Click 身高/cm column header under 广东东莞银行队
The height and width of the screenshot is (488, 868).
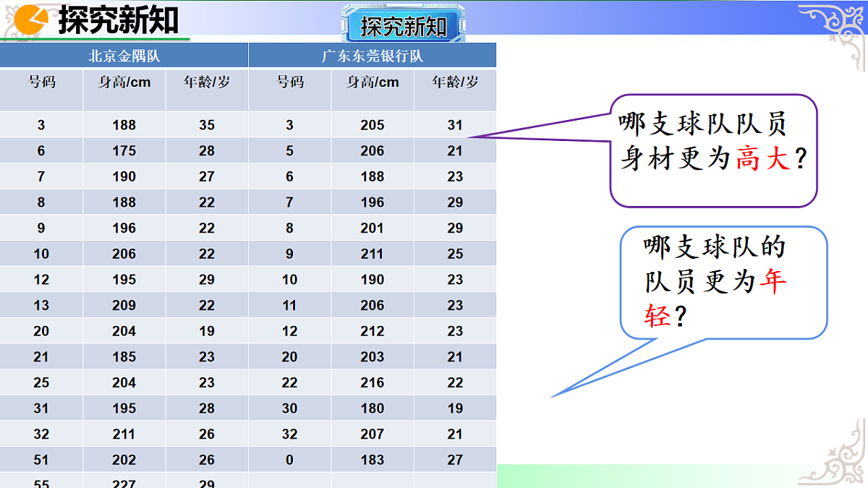[373, 90]
